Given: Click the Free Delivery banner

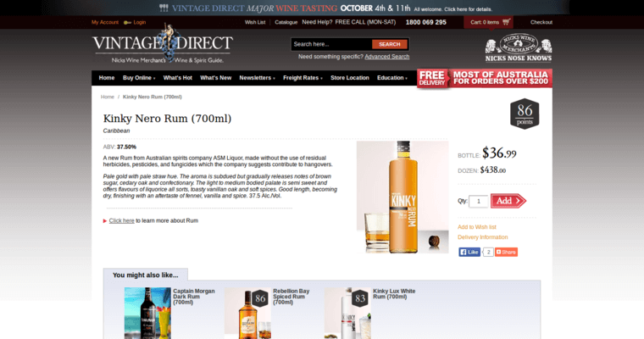Looking at the screenshot, I should pos(484,78).
